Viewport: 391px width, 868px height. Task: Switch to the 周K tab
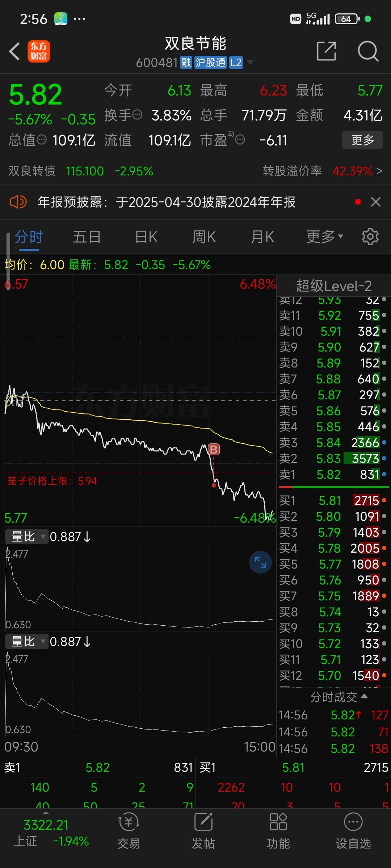(204, 237)
